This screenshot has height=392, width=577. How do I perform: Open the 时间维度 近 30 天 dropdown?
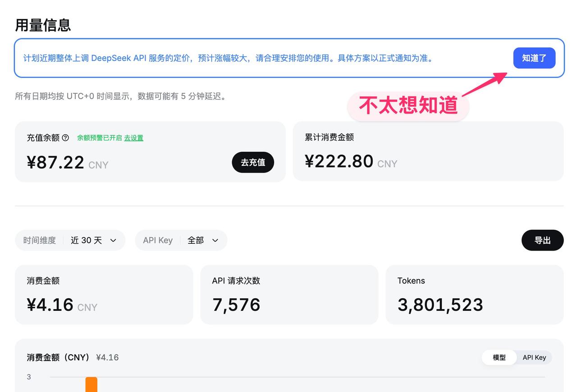(x=70, y=240)
